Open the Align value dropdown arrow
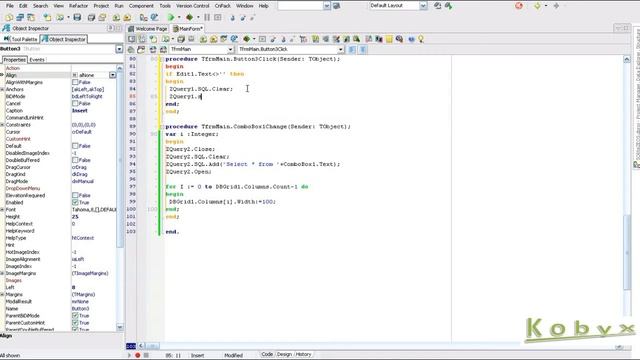The width and height of the screenshot is (640, 360). [113, 75]
